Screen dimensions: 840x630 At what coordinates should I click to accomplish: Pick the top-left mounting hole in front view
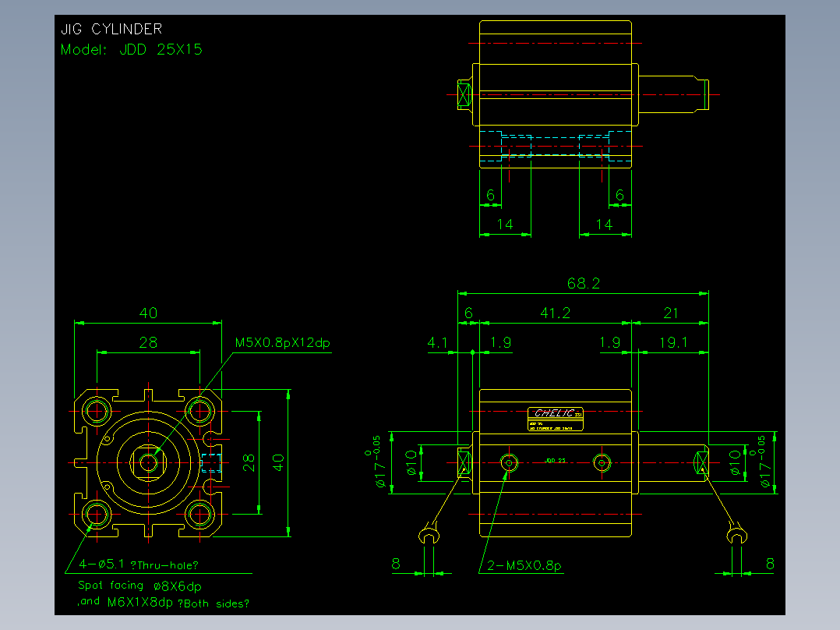[97, 411]
